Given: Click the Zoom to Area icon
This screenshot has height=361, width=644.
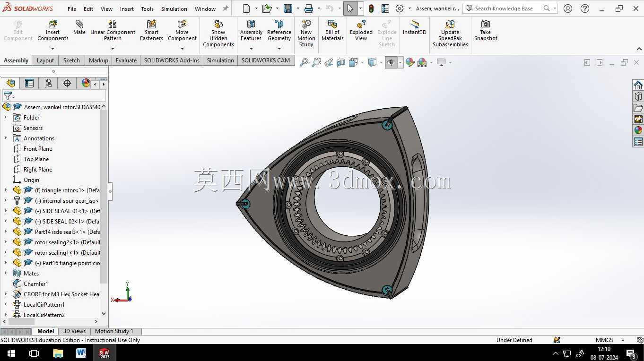Looking at the screenshot, I should pyautogui.click(x=316, y=62).
